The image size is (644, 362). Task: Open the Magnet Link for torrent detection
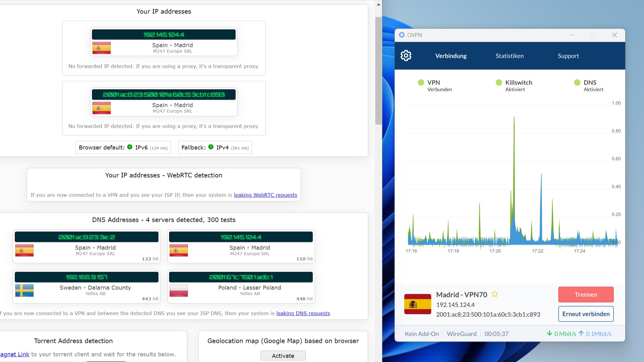pyautogui.click(x=14, y=354)
